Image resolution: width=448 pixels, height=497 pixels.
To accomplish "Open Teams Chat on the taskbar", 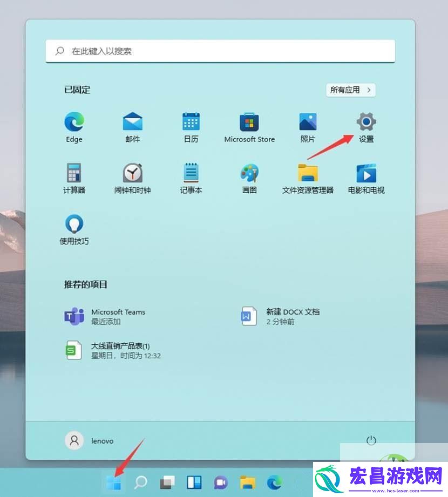I will pyautogui.click(x=221, y=483).
